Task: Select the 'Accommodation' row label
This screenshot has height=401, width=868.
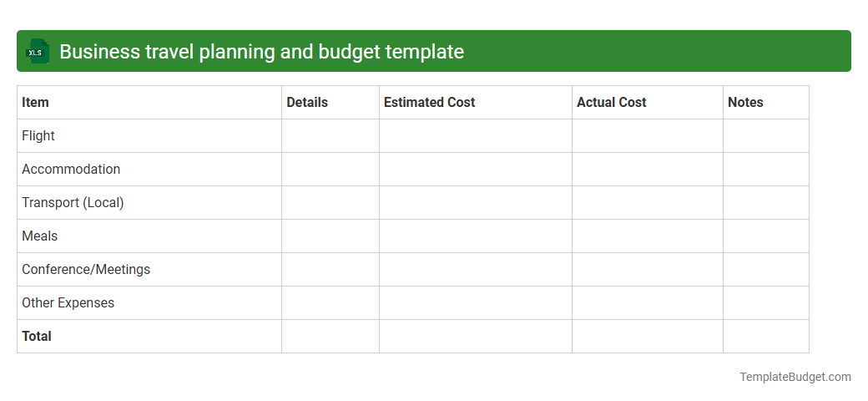Action: pos(71,169)
